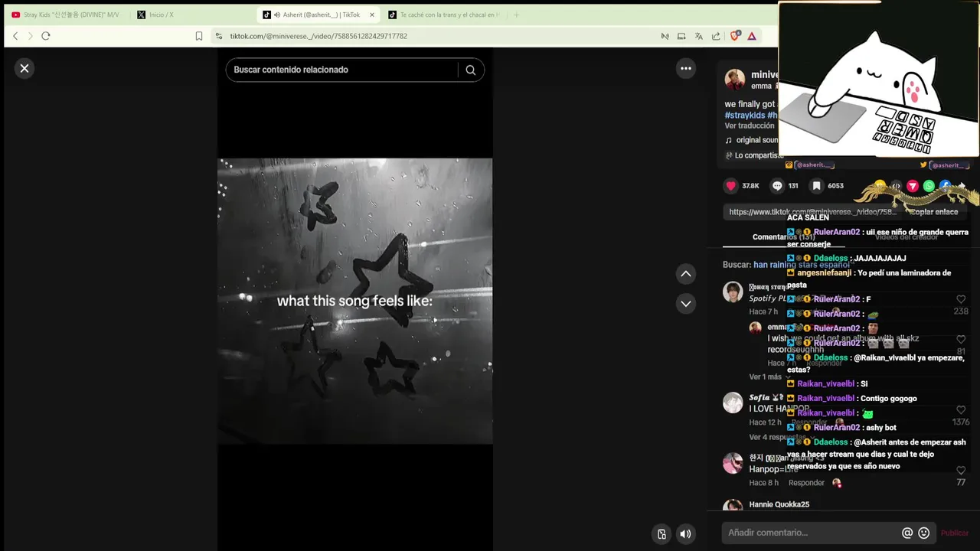
Task: Open browser translate page icon
Action: (699, 36)
